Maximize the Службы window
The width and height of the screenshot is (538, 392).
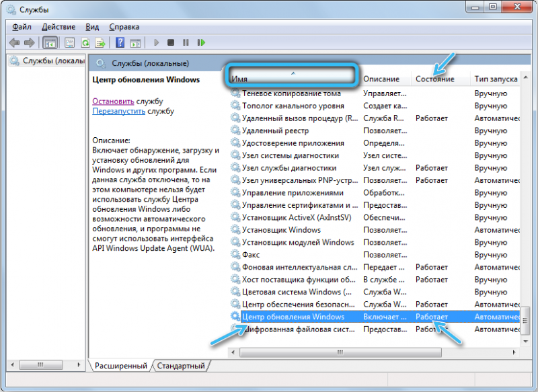[x=493, y=7]
